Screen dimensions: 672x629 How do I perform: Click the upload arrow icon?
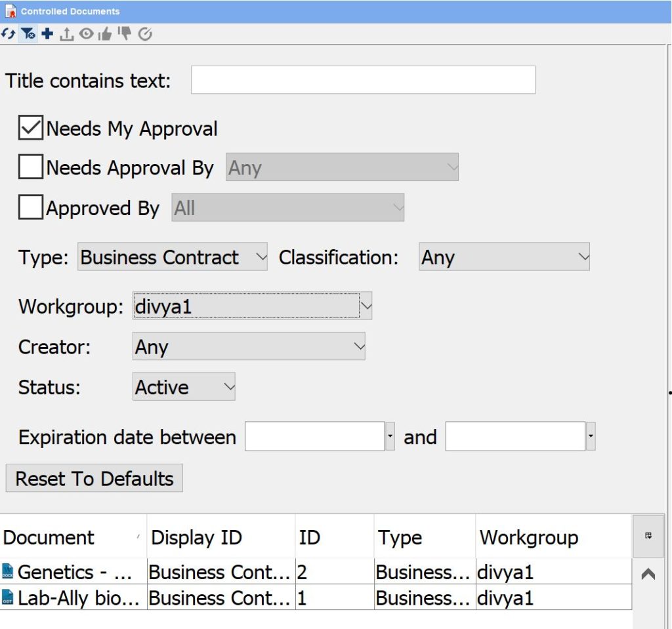click(66, 35)
